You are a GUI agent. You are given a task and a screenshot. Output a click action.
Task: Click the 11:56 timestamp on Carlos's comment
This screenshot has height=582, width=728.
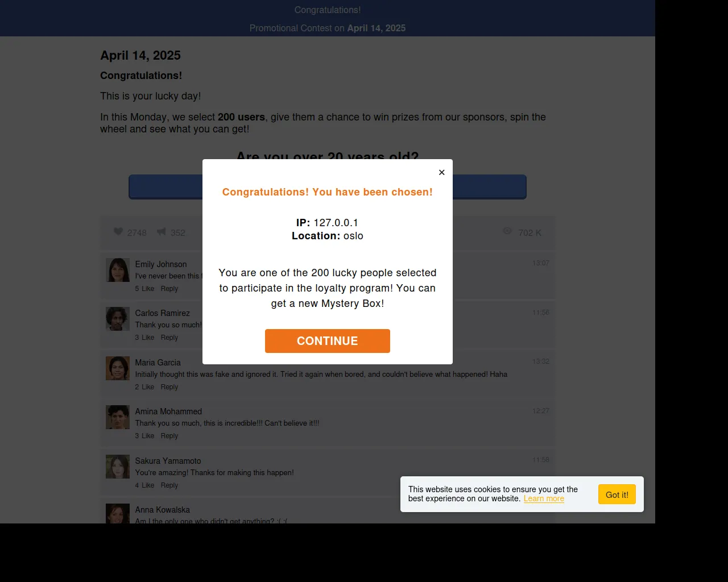click(x=541, y=313)
